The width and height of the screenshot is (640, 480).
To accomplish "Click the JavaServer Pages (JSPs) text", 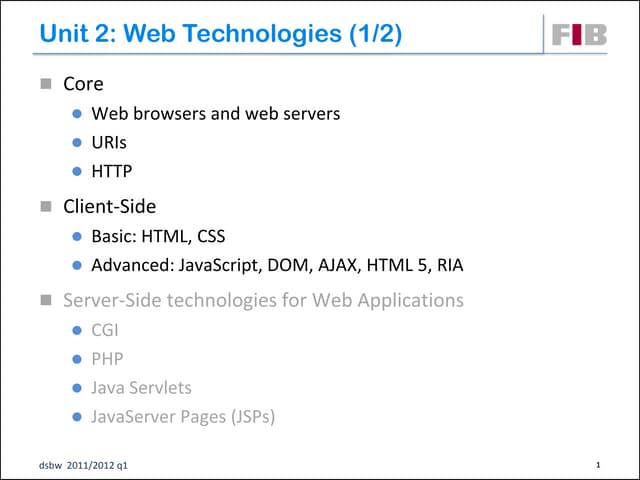I will click(x=183, y=416).
